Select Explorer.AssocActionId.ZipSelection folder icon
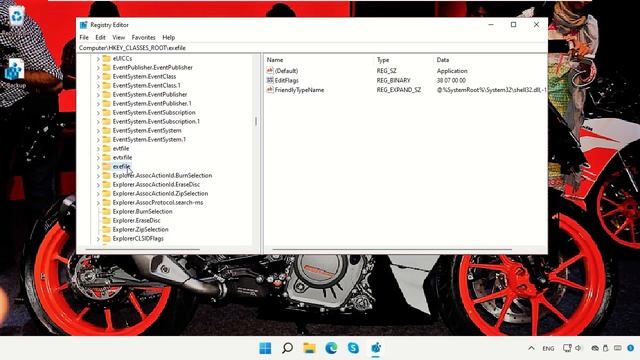The image size is (640, 360). pyautogui.click(x=107, y=193)
